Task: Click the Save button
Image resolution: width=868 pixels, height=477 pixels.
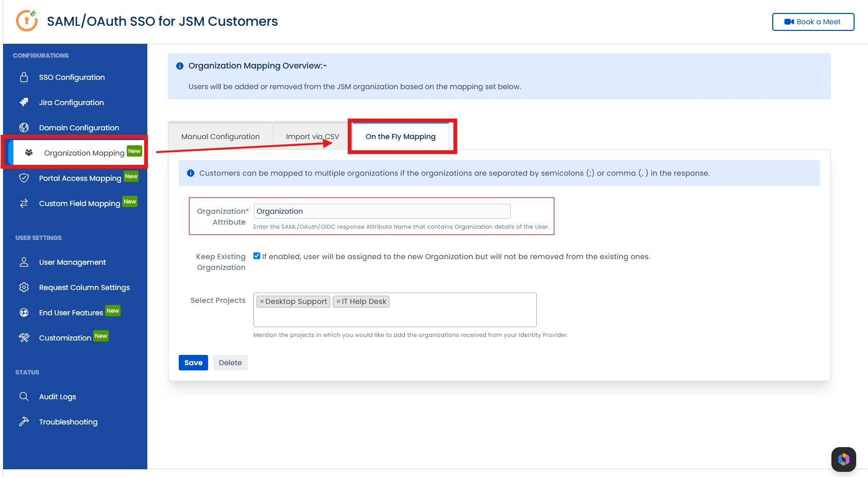Action: (193, 363)
